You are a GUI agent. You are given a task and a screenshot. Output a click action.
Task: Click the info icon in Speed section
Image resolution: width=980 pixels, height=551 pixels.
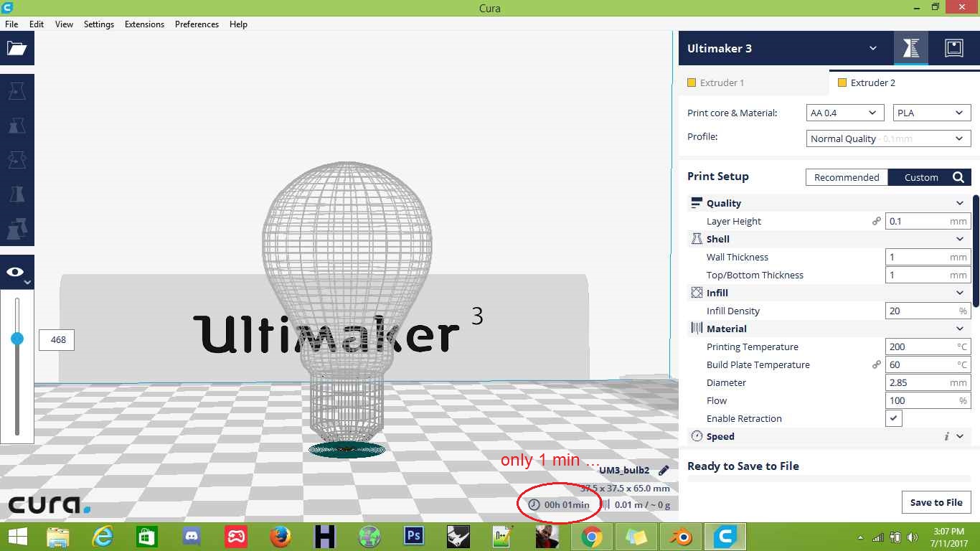click(x=946, y=436)
